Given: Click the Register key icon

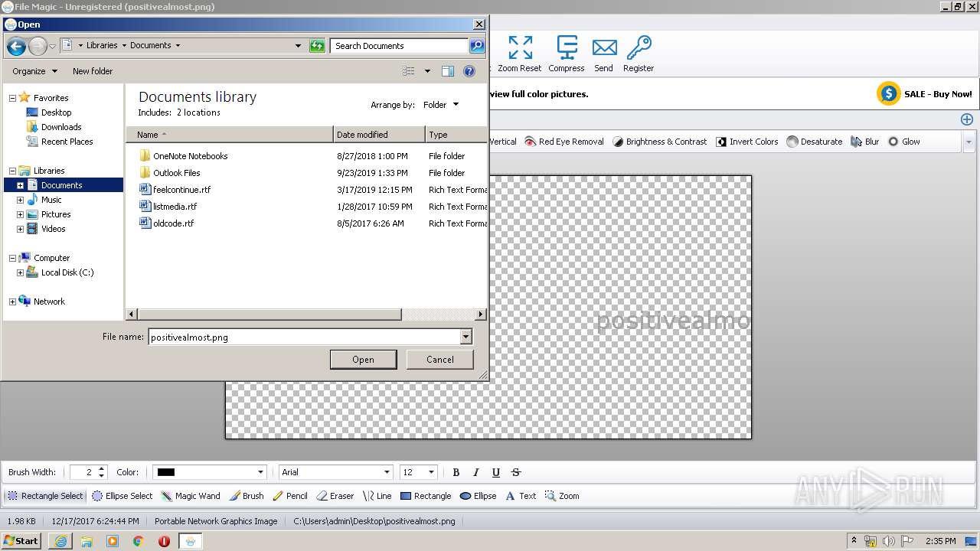Looking at the screenshot, I should pyautogui.click(x=639, y=54).
